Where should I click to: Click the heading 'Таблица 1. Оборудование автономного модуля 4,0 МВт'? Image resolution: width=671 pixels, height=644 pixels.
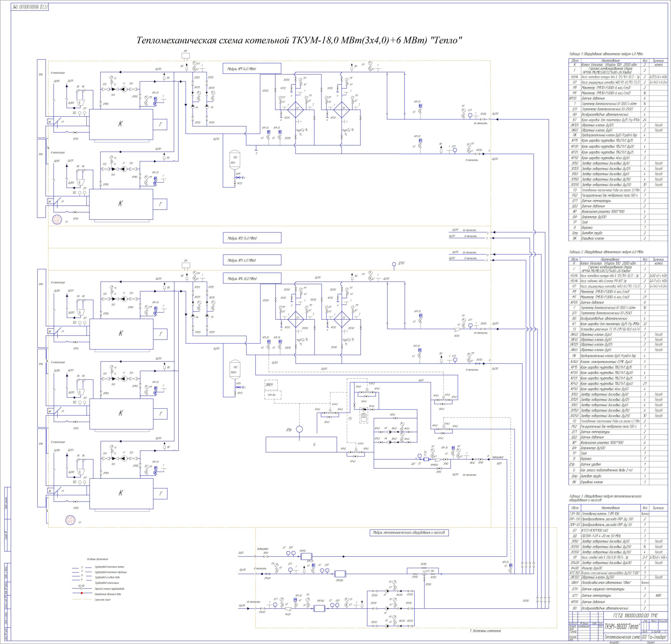pos(606,54)
